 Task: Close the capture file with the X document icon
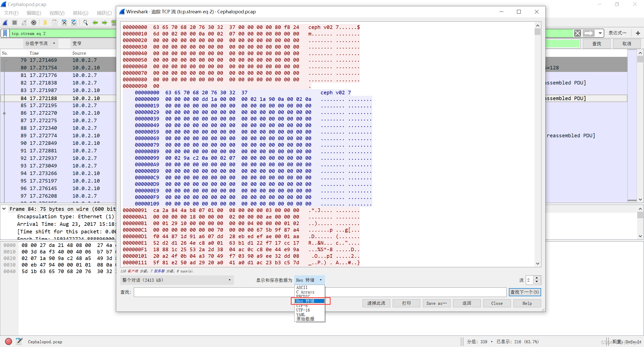[64, 23]
